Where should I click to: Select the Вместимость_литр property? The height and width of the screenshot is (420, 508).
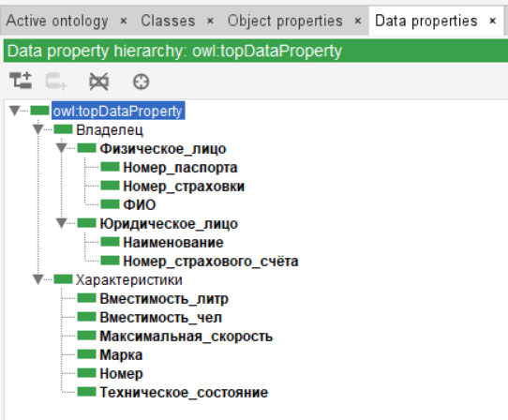tap(164, 299)
